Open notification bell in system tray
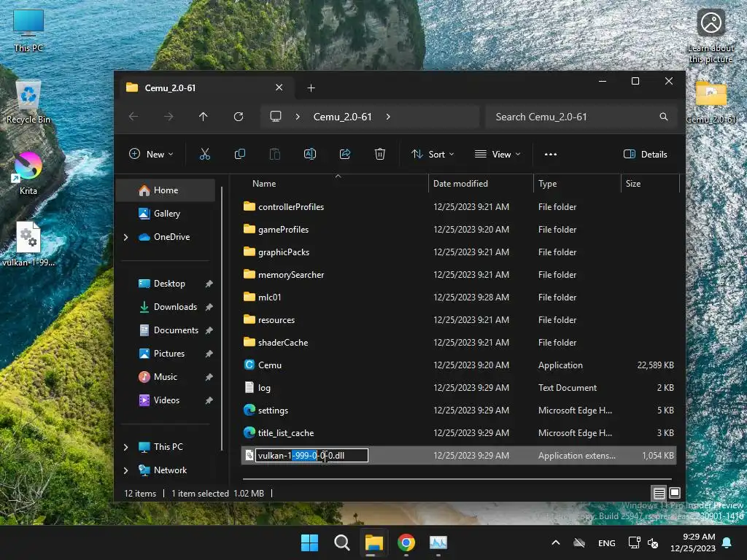The image size is (747, 560). coord(727,542)
